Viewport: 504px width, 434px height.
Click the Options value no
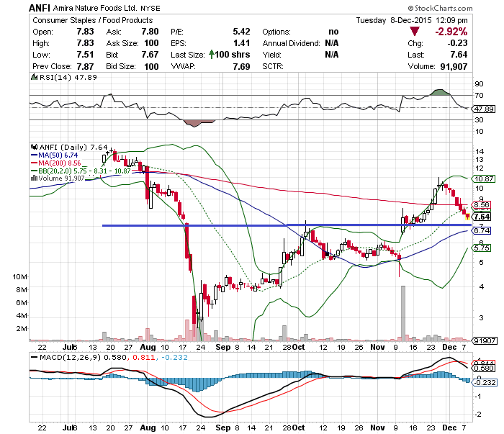tap(333, 32)
